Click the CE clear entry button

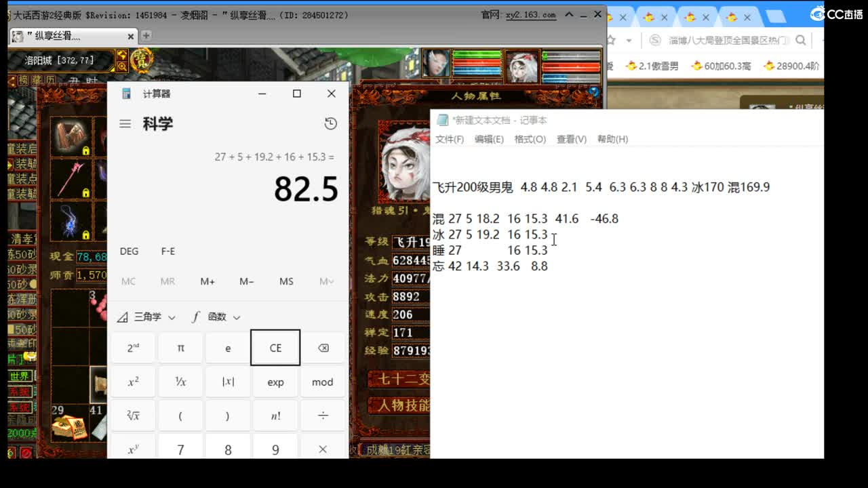(x=275, y=348)
